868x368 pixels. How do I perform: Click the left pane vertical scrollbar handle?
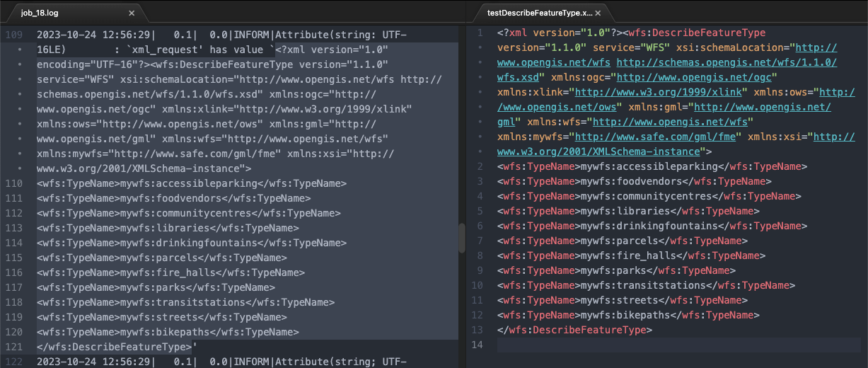(463, 238)
